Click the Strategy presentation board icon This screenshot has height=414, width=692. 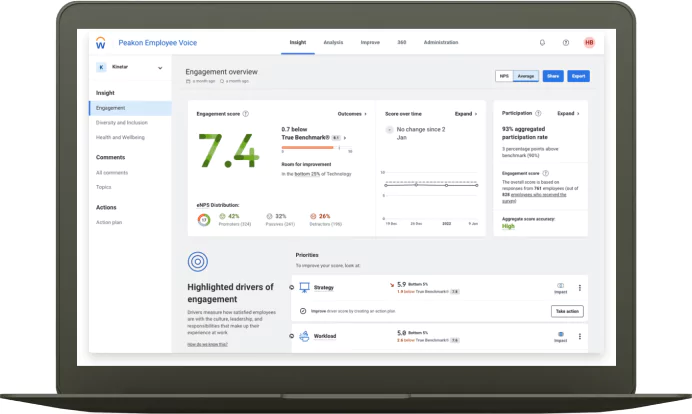(305, 288)
